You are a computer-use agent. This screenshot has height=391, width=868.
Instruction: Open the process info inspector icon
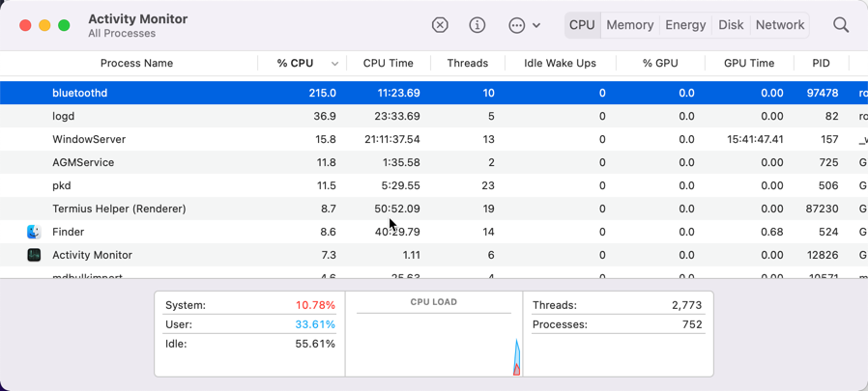click(x=477, y=25)
